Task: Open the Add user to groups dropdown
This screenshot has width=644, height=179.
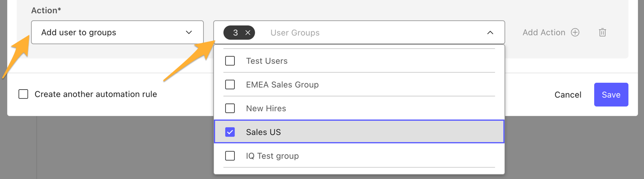Action: click(117, 32)
